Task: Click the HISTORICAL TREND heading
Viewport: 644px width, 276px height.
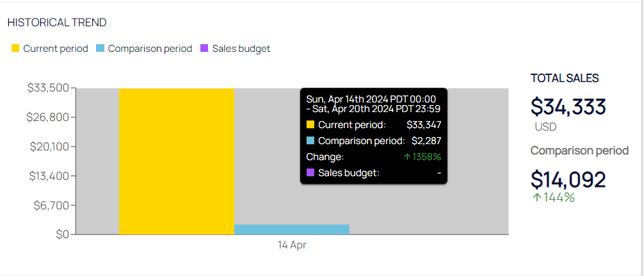Action: [x=57, y=22]
